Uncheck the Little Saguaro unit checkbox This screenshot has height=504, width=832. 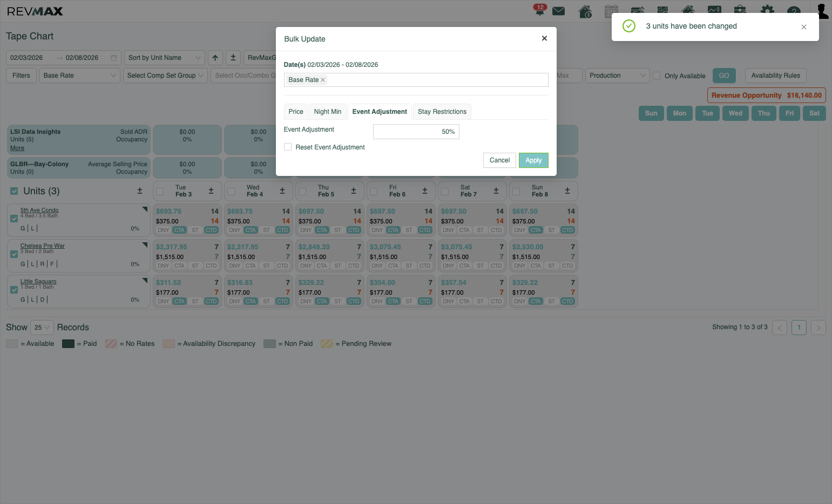[x=14, y=290]
